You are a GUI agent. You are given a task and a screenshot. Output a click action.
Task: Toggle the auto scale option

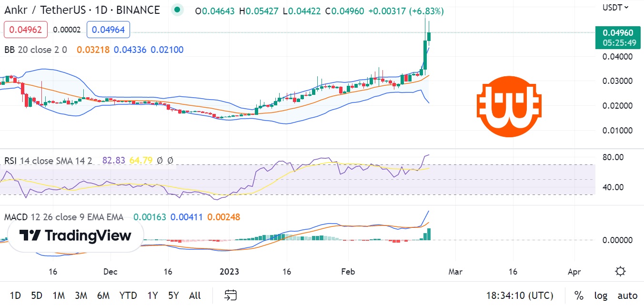tap(627, 296)
